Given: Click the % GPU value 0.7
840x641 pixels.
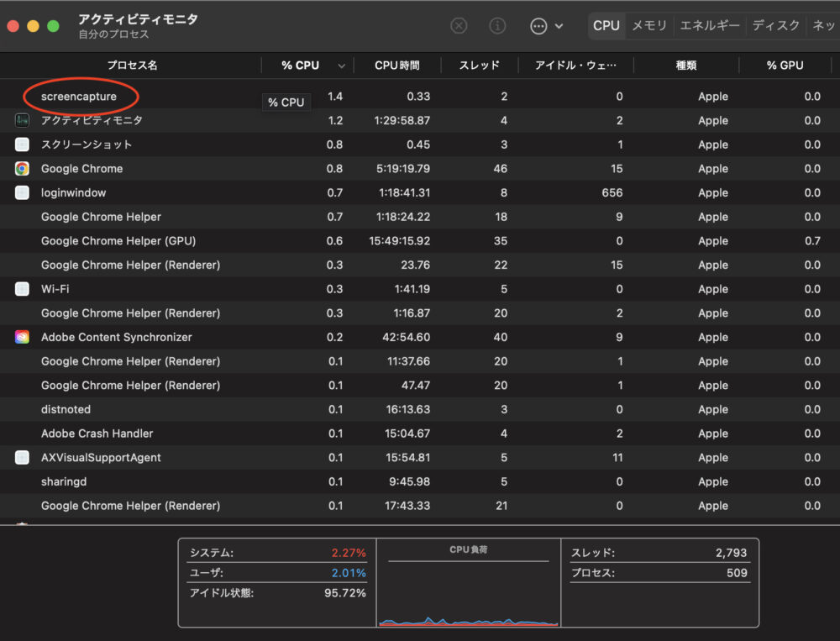Looking at the screenshot, I should click(x=812, y=241).
